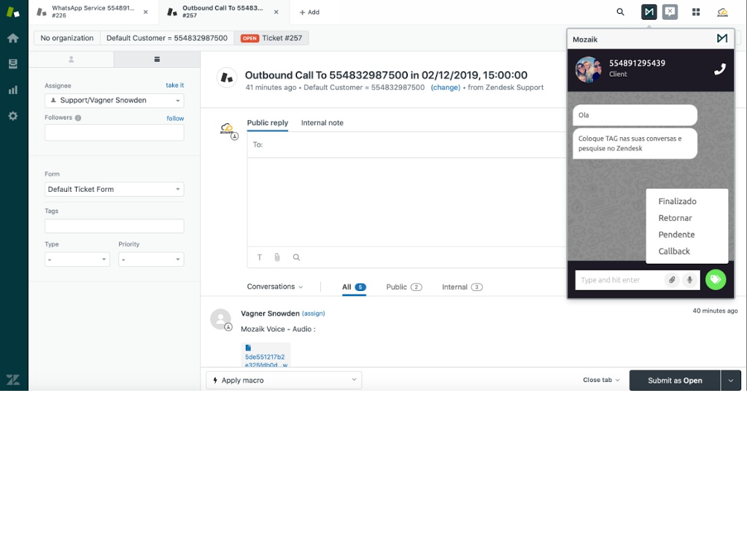
Task: Click the Submit as Open button
Action: (675, 380)
